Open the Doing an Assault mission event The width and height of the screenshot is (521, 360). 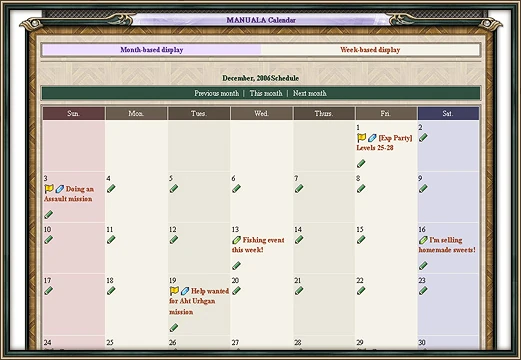[69, 194]
